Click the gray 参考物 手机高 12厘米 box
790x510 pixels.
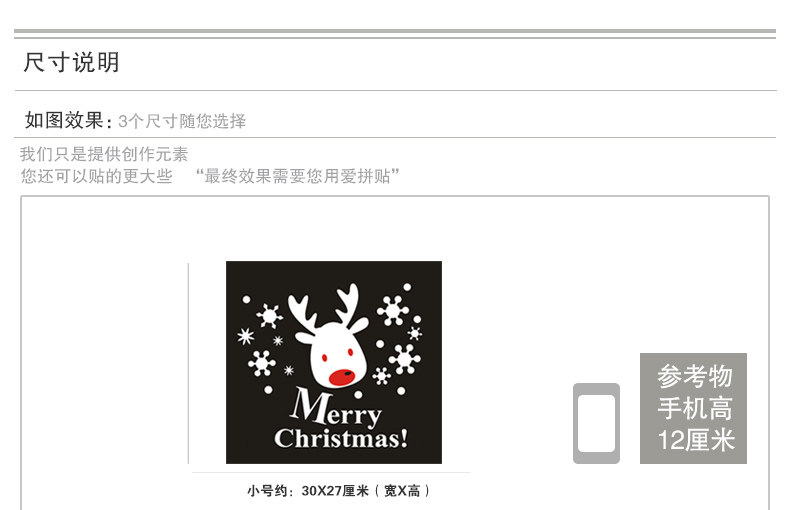click(x=693, y=408)
